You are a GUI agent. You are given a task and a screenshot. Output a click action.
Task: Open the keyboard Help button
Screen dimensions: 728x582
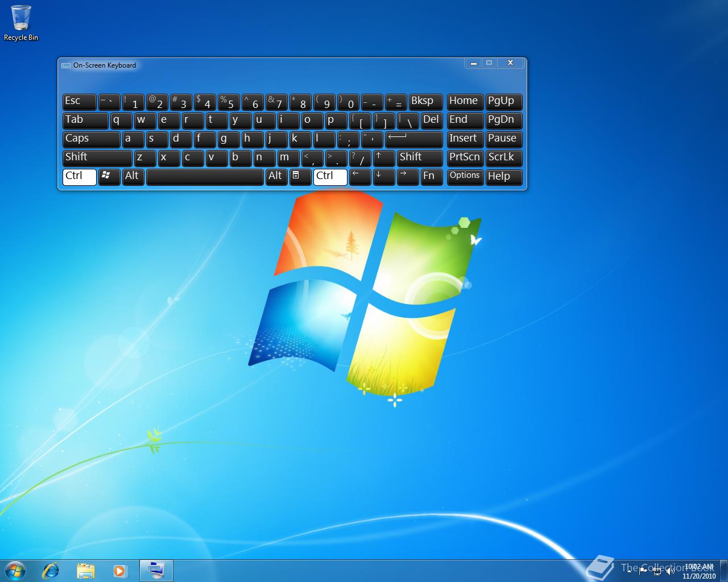coord(504,177)
